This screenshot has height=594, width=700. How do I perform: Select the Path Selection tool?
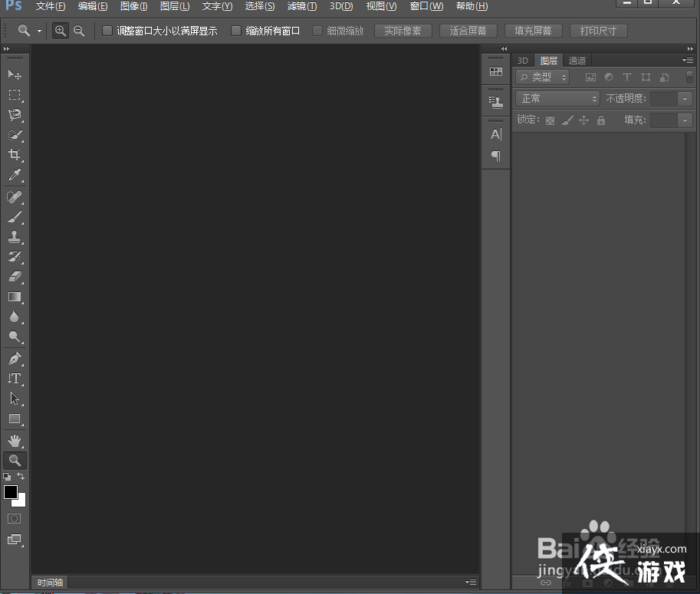click(15, 399)
